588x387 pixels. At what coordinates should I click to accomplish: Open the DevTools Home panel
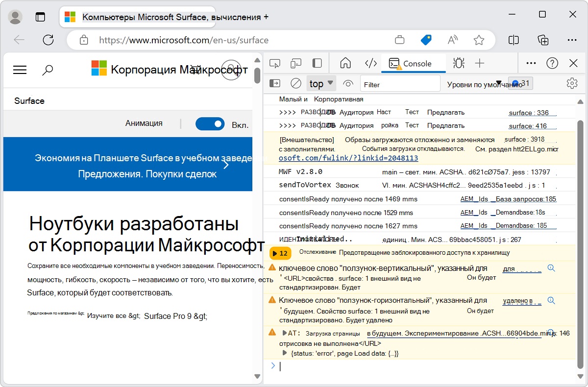[345, 63]
